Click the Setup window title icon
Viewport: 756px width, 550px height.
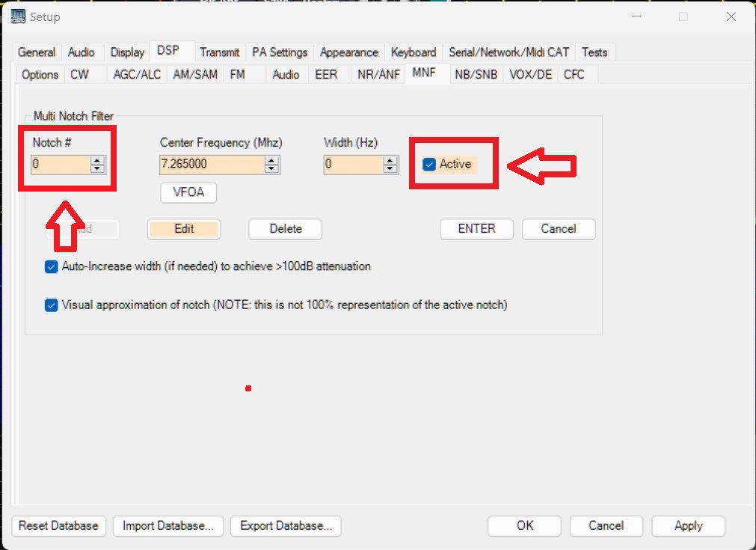pyautogui.click(x=19, y=16)
